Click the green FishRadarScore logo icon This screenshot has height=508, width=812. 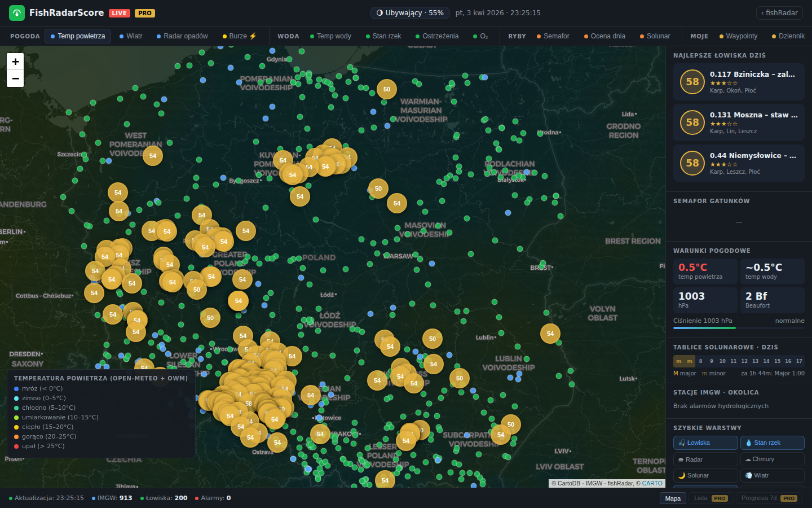[x=17, y=13]
